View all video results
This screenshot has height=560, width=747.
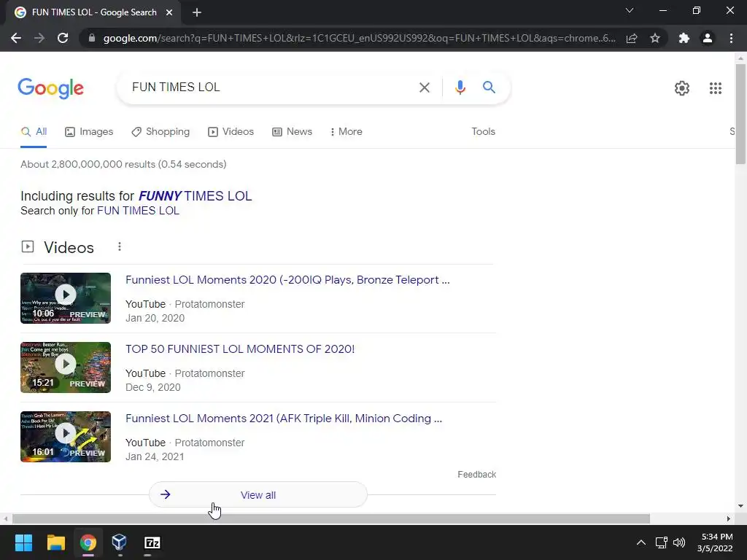click(x=258, y=495)
